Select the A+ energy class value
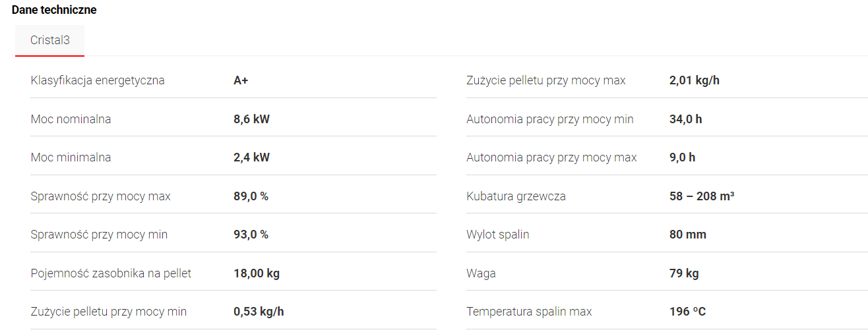Screen dimensions: 868x336 [x=241, y=80]
